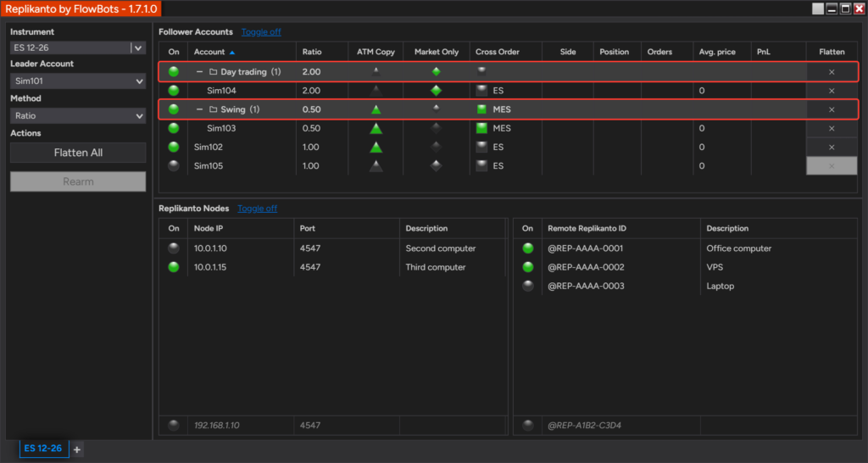Viewport: 868px width, 463px height.
Task: Enable Sim105 follower account
Action: coord(174,165)
